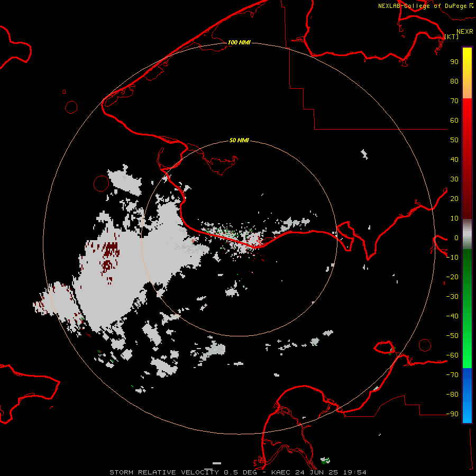The image size is (476, 476).
Task: Click the 10 value on the velocity scale
Action: (454, 218)
